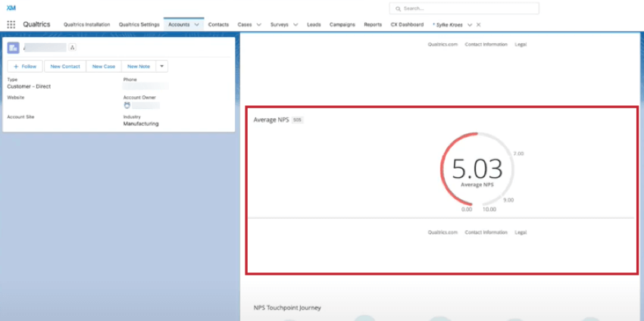This screenshot has height=321, width=644.
Task: Go to the Reports tab
Action: point(373,24)
